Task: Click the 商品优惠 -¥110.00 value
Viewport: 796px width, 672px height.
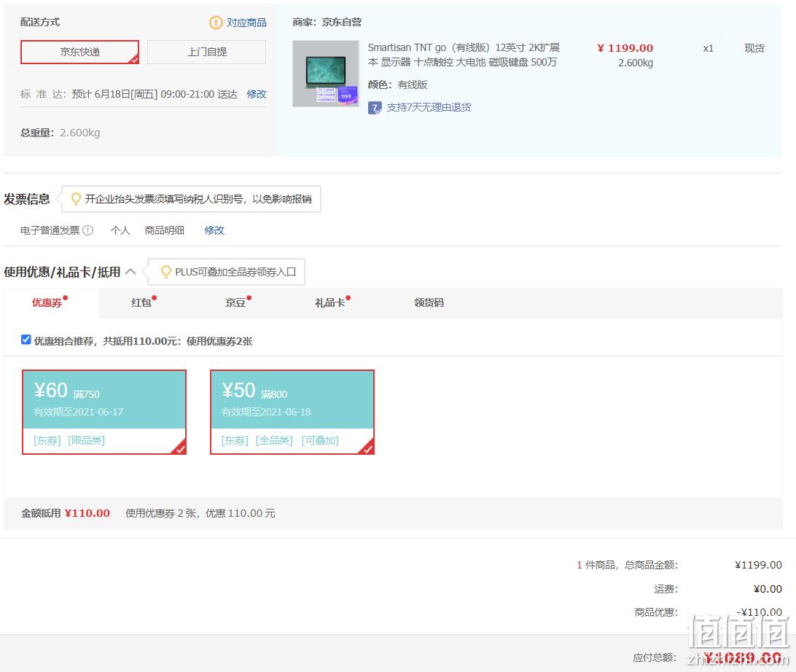Action: [x=760, y=612]
